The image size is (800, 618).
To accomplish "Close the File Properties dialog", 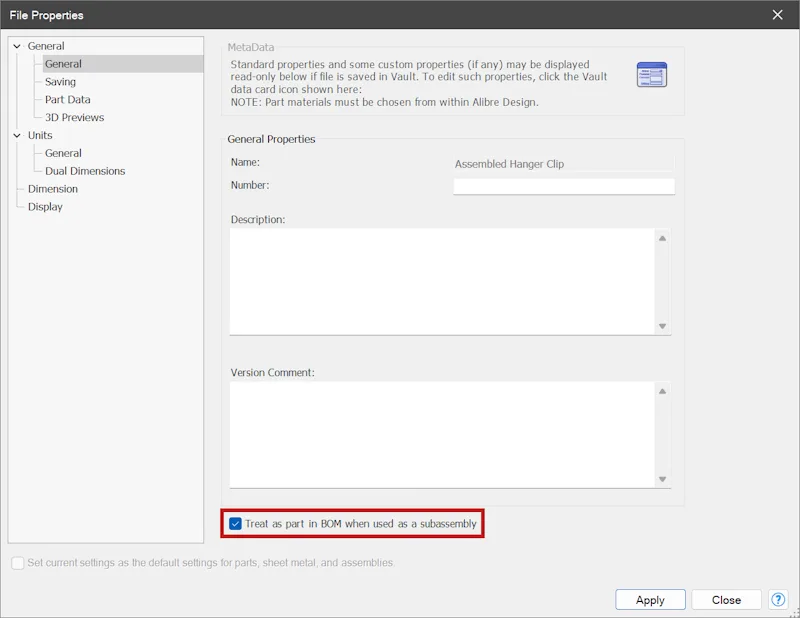I will click(x=777, y=15).
